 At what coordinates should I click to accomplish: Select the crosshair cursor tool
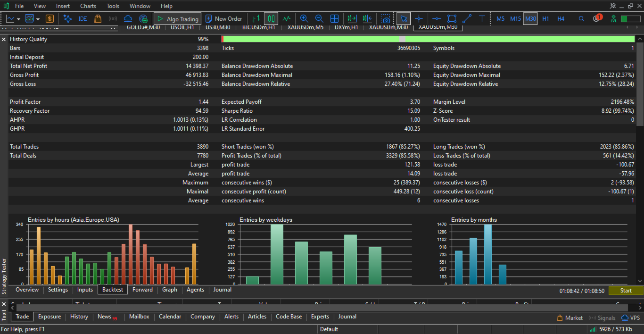point(419,19)
